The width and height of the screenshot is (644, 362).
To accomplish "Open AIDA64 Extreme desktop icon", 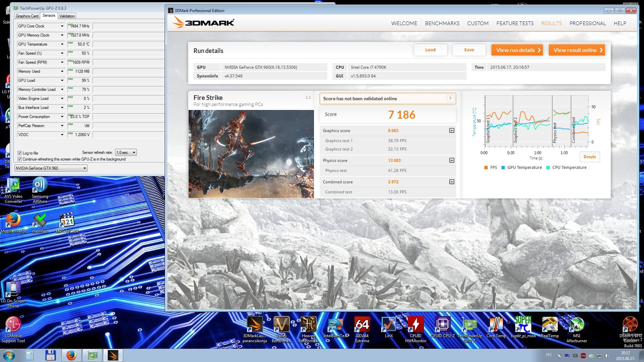I will point(362,329).
